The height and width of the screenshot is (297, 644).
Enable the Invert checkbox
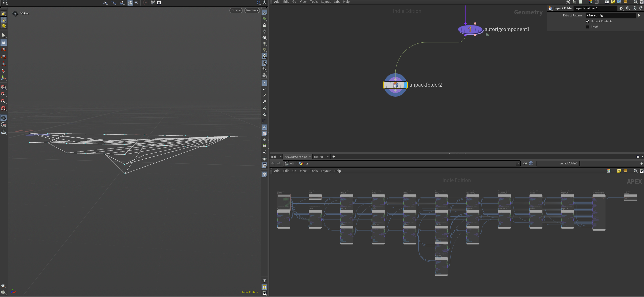(x=587, y=27)
